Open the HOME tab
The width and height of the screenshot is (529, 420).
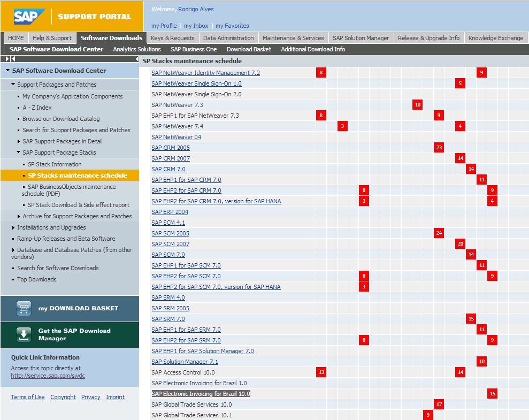pyautogui.click(x=16, y=38)
